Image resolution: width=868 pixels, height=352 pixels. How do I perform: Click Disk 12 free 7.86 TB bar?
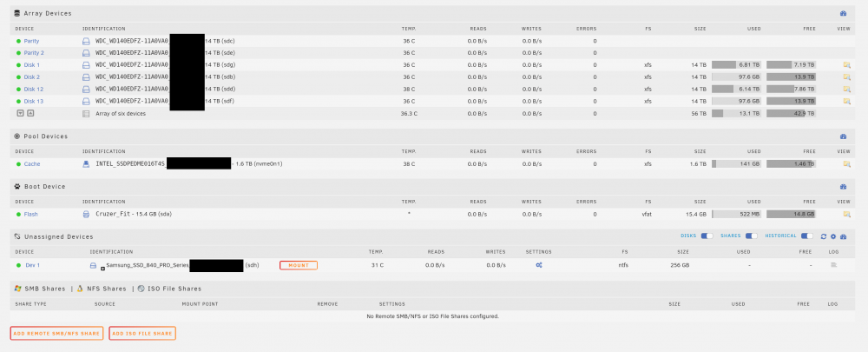pyautogui.click(x=791, y=90)
